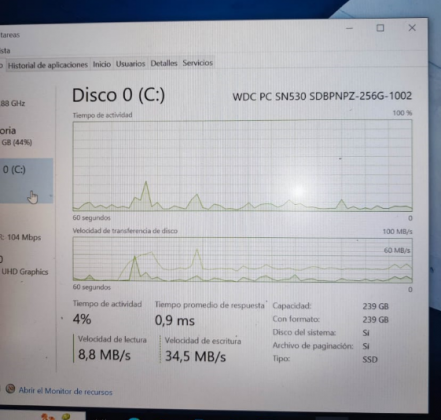
Task: Click the Disco del sistema label
Action: click(x=304, y=332)
